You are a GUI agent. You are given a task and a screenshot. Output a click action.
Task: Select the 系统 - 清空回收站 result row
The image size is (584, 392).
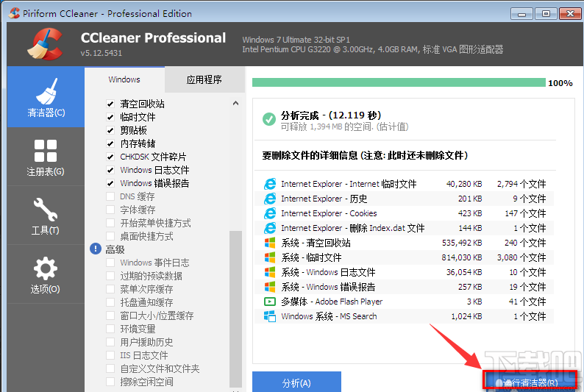[x=404, y=243]
